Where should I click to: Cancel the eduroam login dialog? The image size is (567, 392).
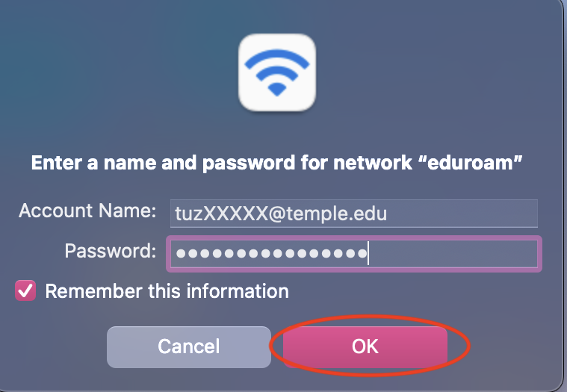pos(188,346)
